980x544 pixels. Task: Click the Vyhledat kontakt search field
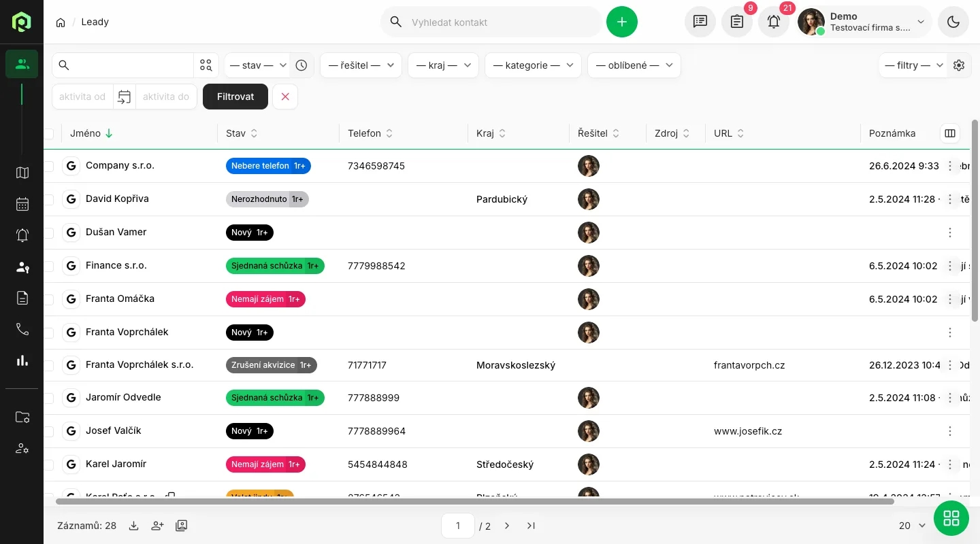[x=500, y=22]
